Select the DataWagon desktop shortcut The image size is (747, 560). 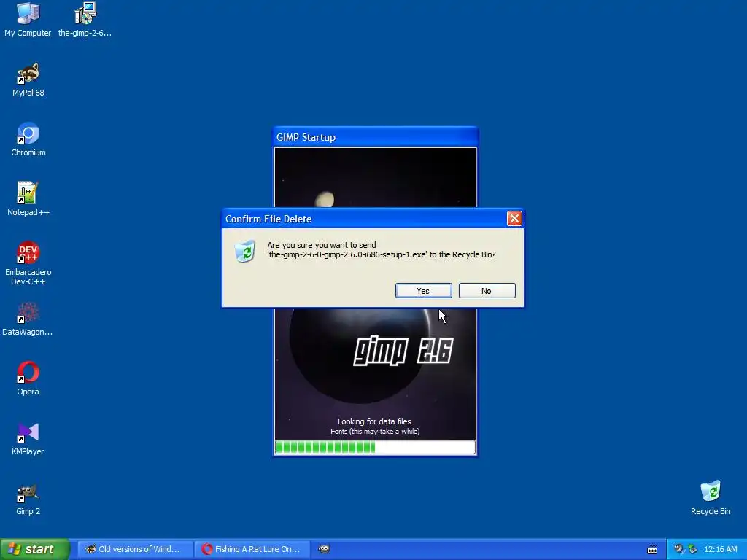pos(28,319)
